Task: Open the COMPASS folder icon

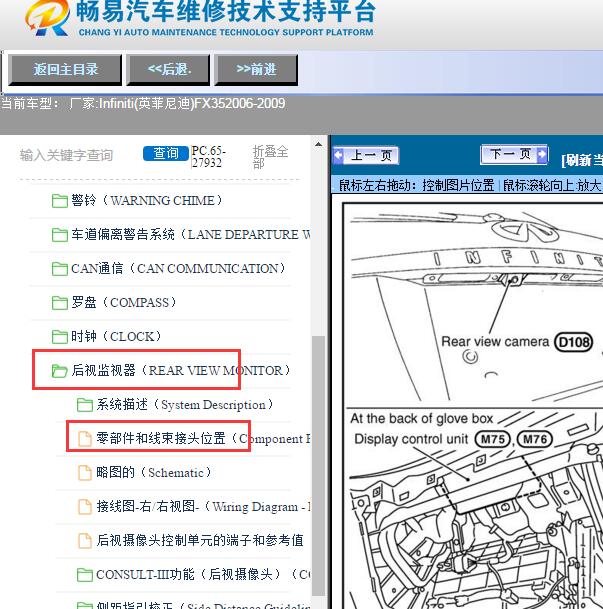Action: point(60,303)
